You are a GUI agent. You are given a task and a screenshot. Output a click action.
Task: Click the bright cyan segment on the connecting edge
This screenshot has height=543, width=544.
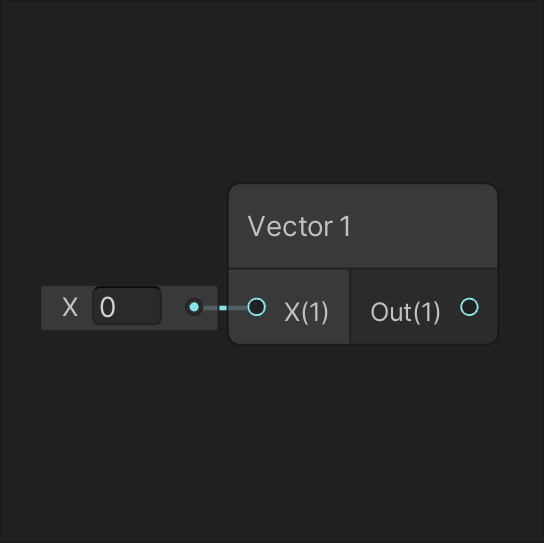coord(223,308)
